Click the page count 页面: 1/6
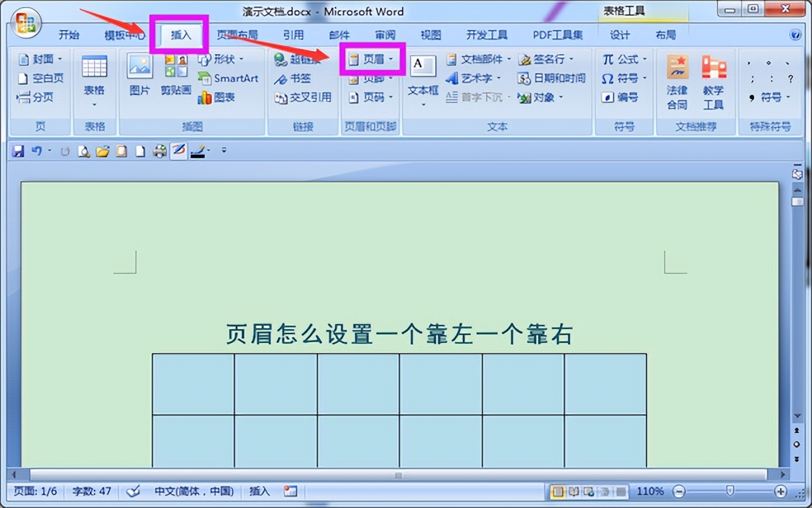812x508 pixels. 36,491
